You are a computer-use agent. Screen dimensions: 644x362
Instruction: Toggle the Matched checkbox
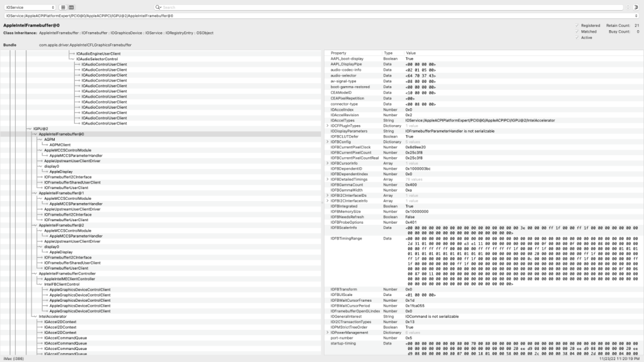click(x=576, y=31)
